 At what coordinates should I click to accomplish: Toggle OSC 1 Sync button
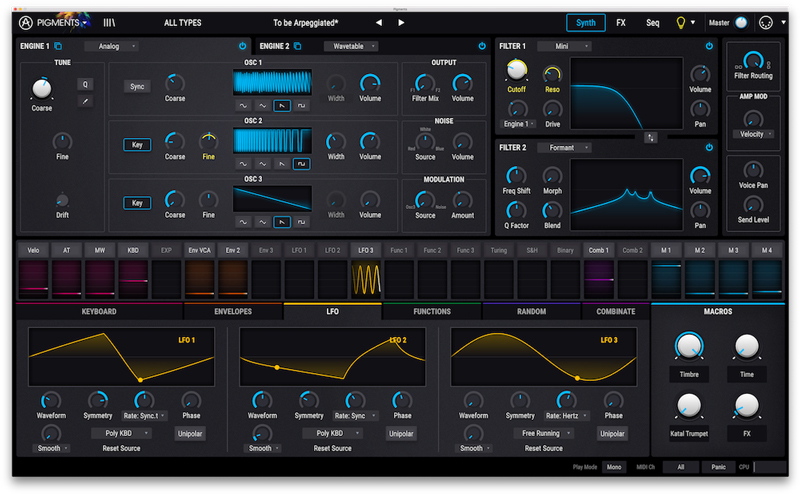[x=137, y=86]
